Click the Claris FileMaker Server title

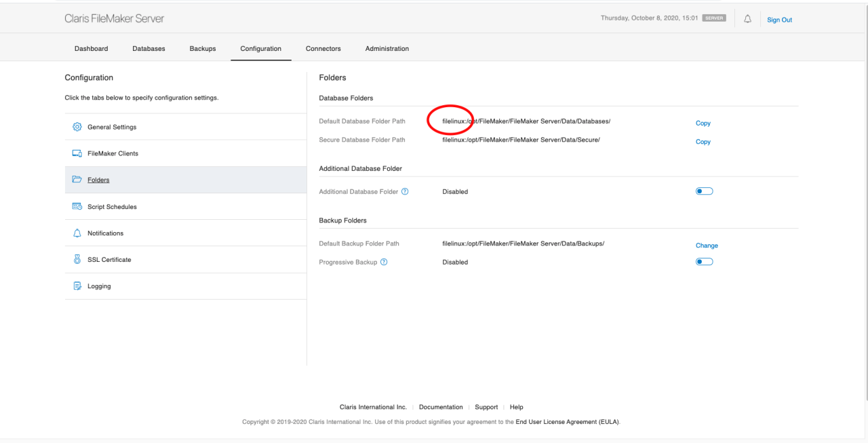114,18
